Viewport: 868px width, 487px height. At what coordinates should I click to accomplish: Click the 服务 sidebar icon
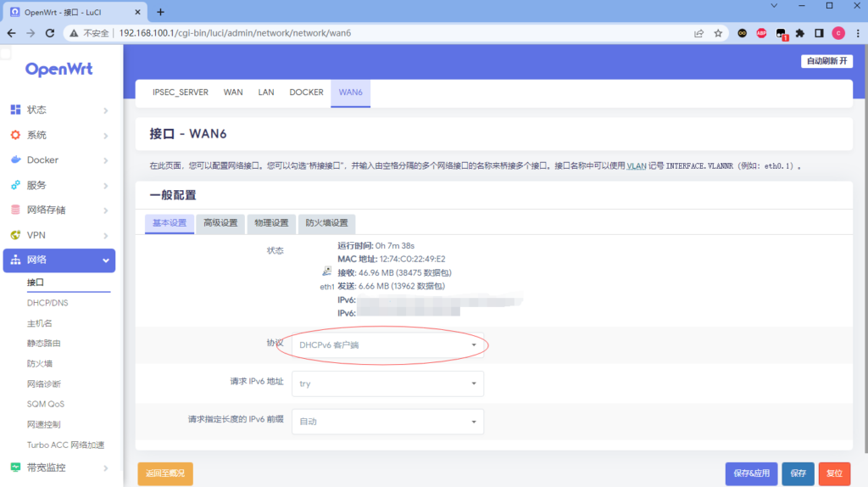15,185
